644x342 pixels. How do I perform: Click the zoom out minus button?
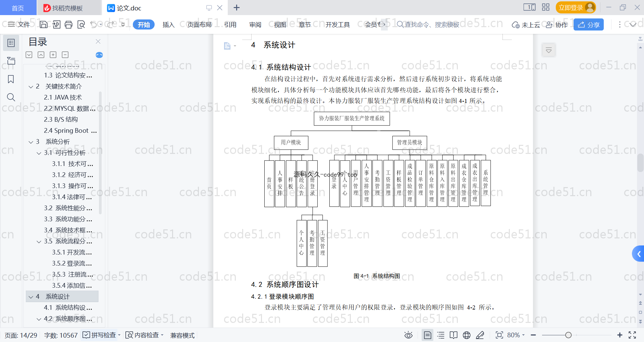(533, 335)
